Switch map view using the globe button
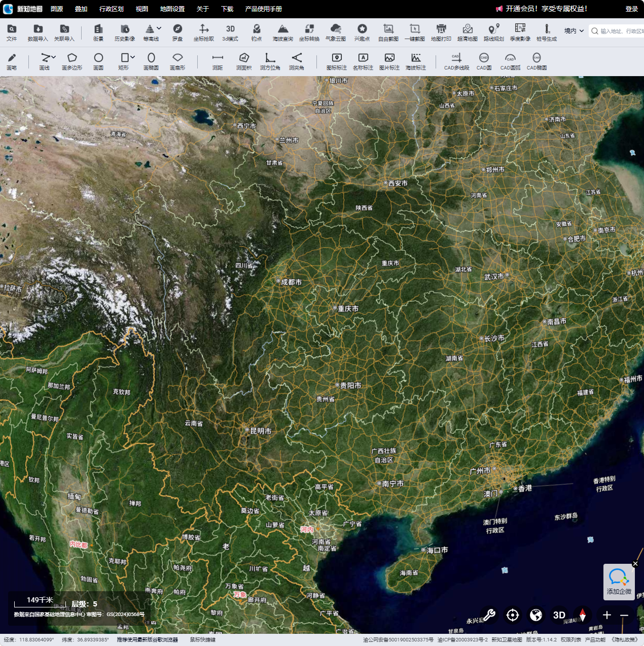This screenshot has width=644, height=646. click(536, 615)
